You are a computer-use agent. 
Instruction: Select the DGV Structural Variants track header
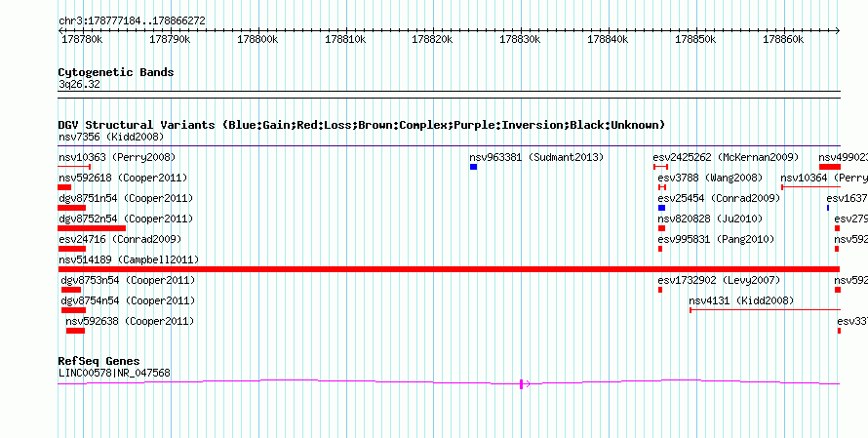click(x=362, y=125)
